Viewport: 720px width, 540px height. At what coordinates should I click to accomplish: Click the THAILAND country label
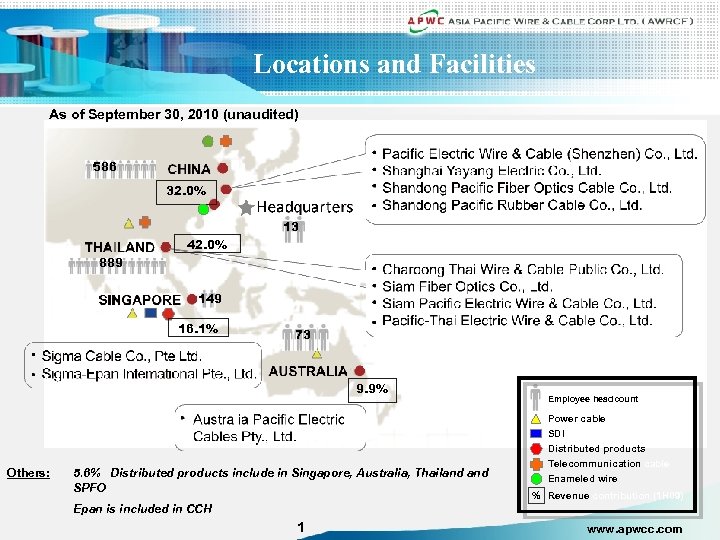click(x=119, y=247)
